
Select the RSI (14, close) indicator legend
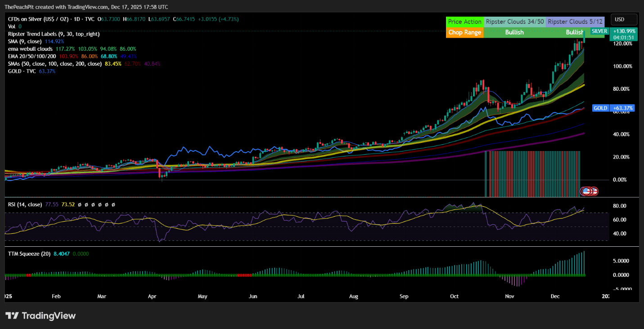point(25,205)
